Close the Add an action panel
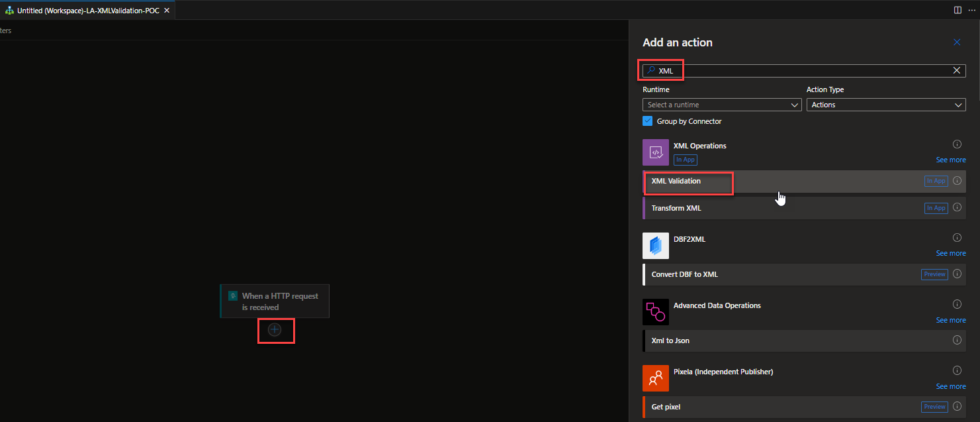Image resolution: width=980 pixels, height=422 pixels. point(957,42)
